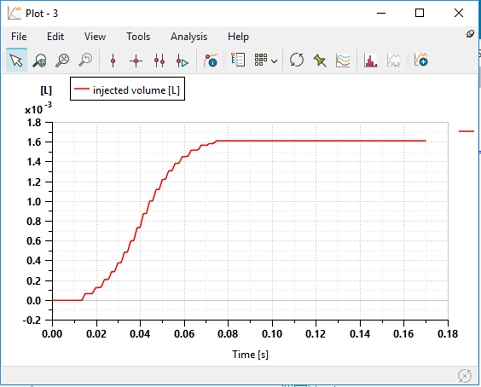Click the multi-colored curves icon
Screen dimensions: 481x387
(343, 61)
